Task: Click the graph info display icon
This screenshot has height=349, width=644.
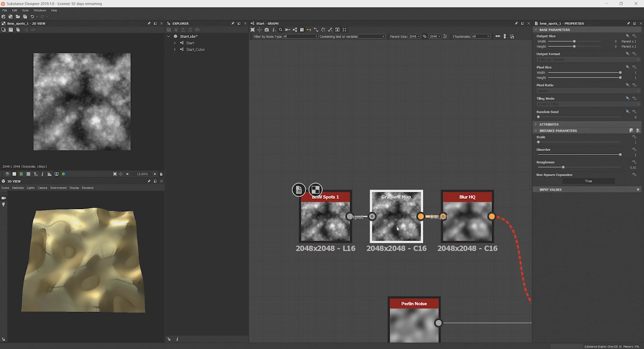Action: (x=274, y=30)
